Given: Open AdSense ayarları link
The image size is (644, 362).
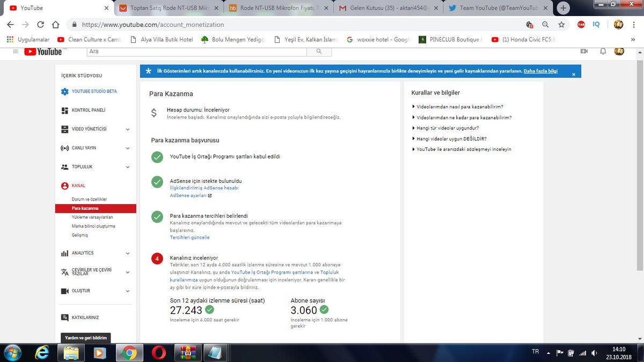Looking at the screenshot, I should click(190, 196).
